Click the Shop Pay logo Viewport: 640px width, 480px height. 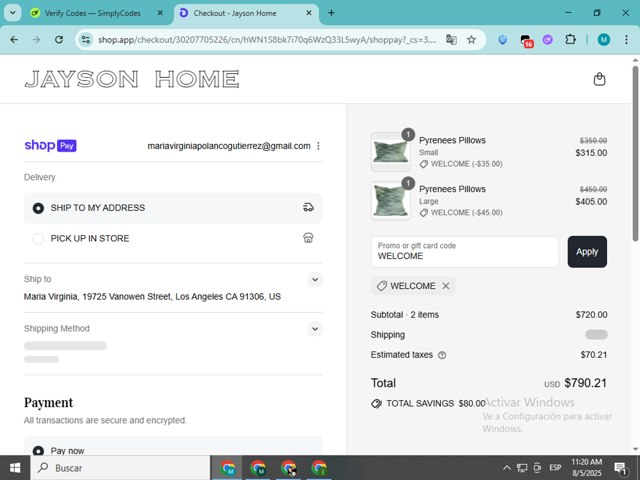tap(51, 145)
